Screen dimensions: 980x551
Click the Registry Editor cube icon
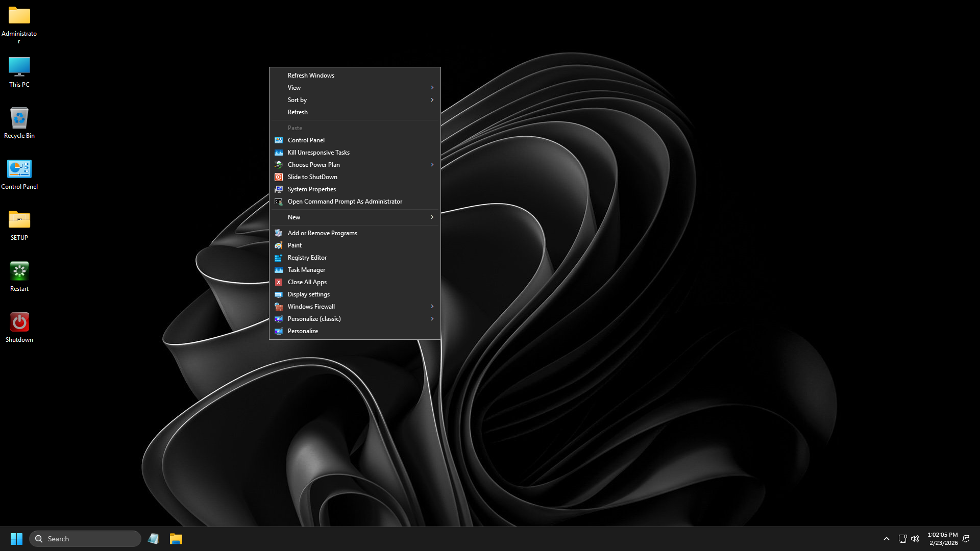point(279,258)
